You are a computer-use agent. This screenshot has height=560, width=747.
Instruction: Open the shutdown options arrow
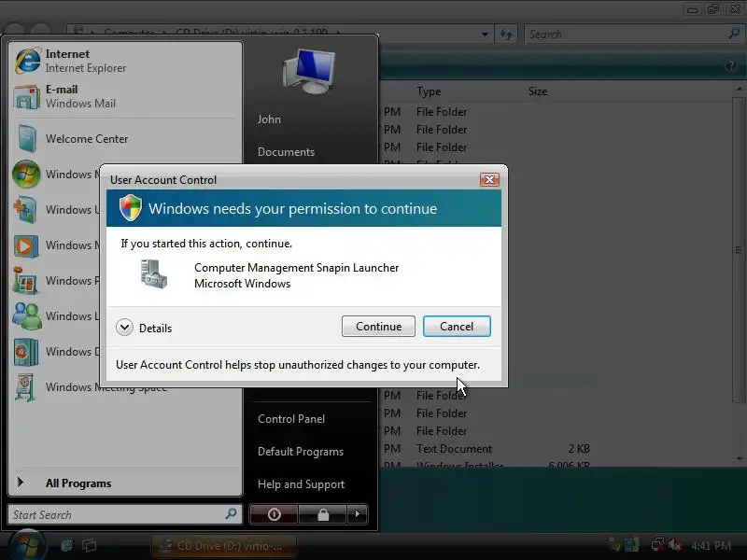click(358, 514)
